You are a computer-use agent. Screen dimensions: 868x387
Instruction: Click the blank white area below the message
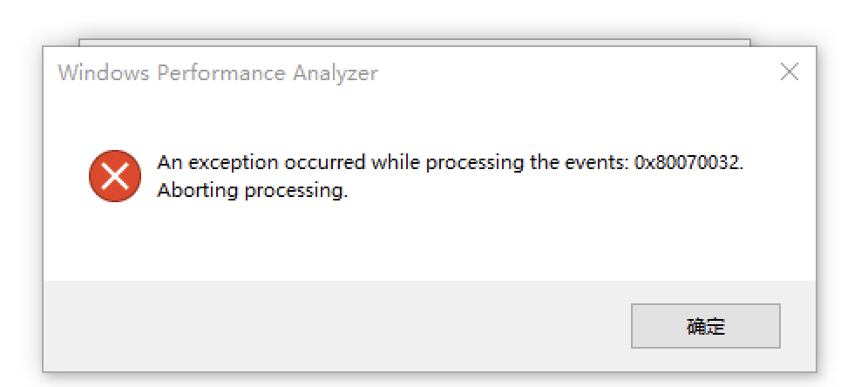436,244
